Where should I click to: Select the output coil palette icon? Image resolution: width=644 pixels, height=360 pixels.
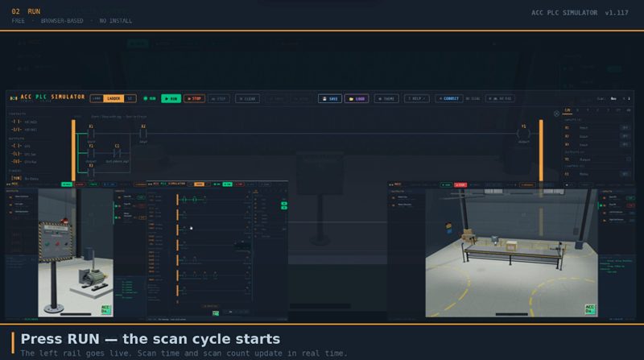click(x=16, y=146)
